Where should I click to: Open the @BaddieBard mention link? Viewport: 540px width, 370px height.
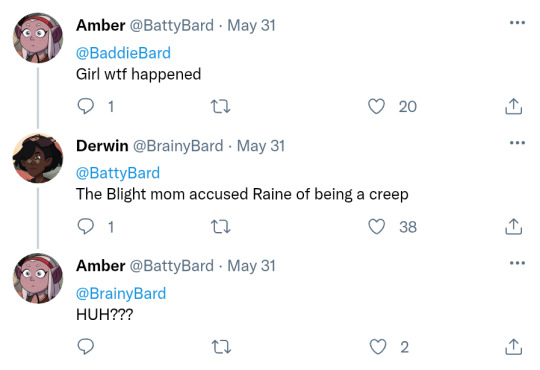coord(123,53)
